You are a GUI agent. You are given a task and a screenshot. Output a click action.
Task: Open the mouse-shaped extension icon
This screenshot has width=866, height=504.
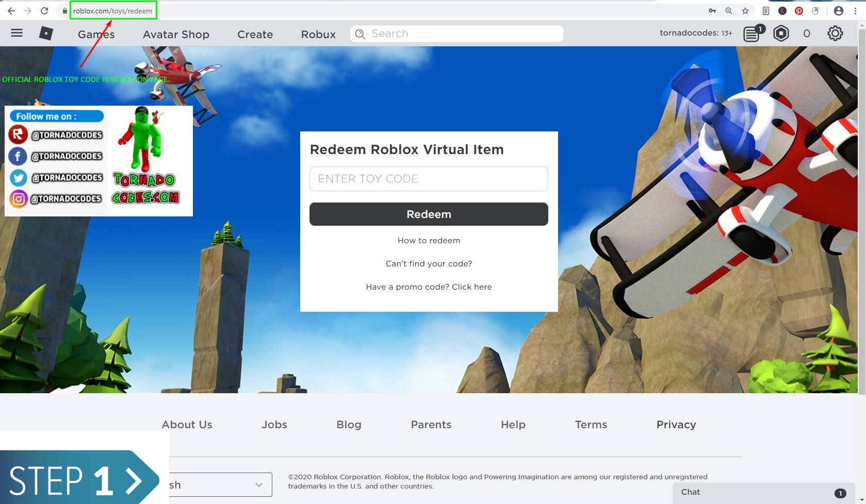[x=815, y=10]
